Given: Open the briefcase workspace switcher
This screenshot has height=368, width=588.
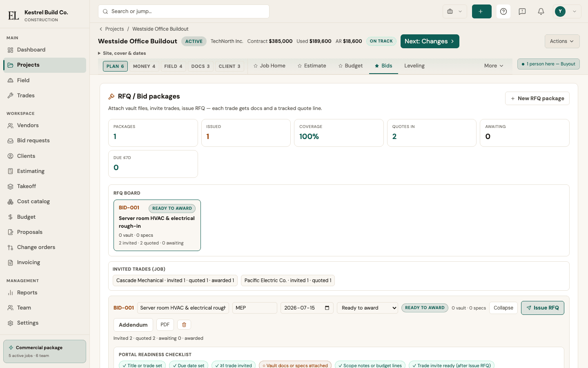Looking at the screenshot, I should tap(454, 11).
